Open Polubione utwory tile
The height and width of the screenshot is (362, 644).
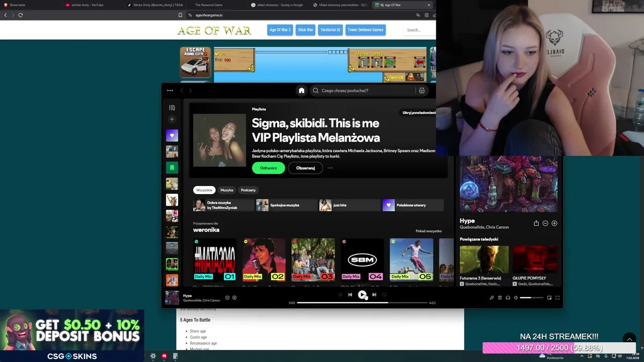click(413, 205)
